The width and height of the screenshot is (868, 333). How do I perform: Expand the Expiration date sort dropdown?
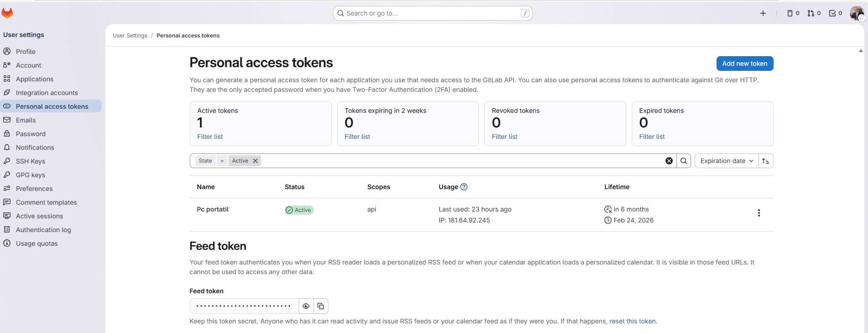tap(726, 161)
